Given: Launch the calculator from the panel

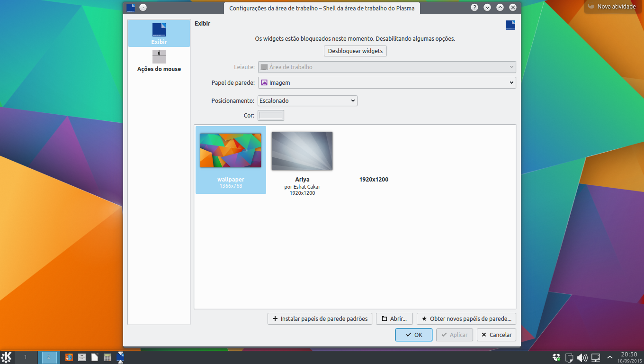Looking at the screenshot, I should (x=107, y=357).
